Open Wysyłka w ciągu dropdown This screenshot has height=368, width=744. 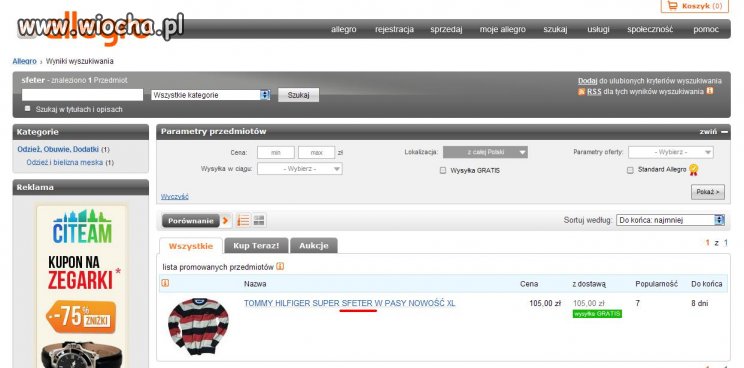tap(299, 169)
